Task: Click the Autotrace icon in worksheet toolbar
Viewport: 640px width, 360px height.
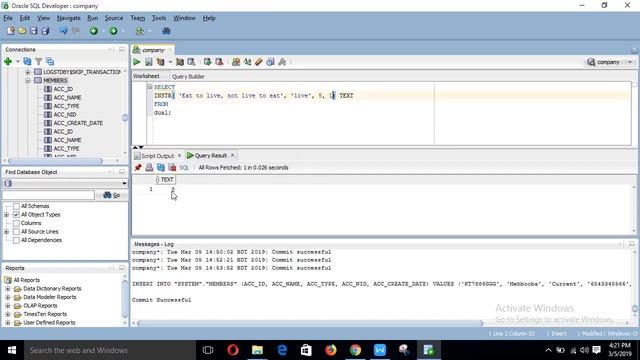Action: coord(180,62)
